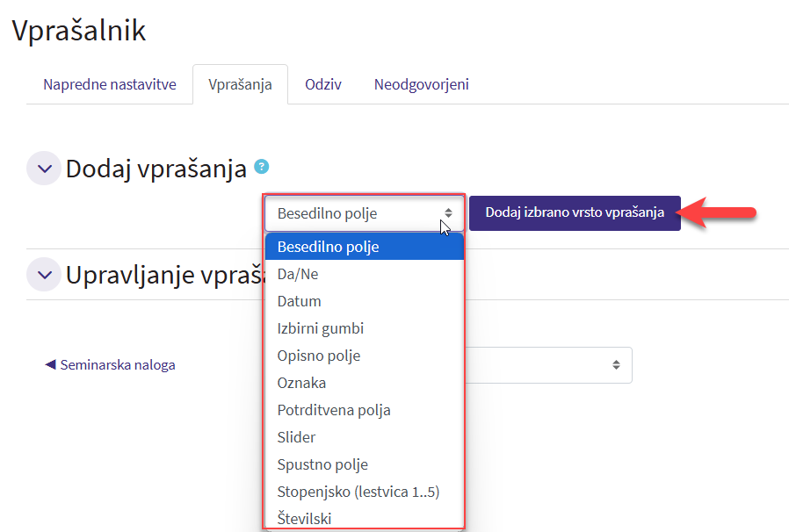Switch to the Vprašanja tab

point(240,85)
